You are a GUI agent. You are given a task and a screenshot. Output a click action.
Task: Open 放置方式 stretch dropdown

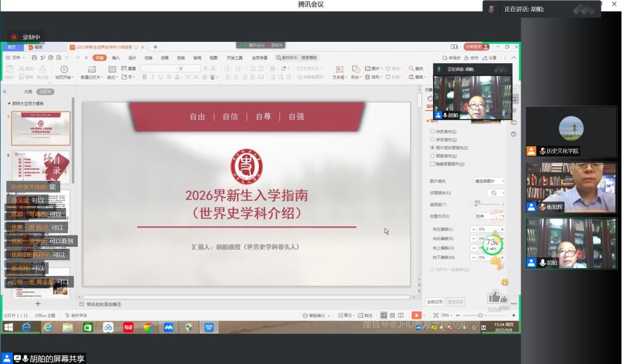489,215
